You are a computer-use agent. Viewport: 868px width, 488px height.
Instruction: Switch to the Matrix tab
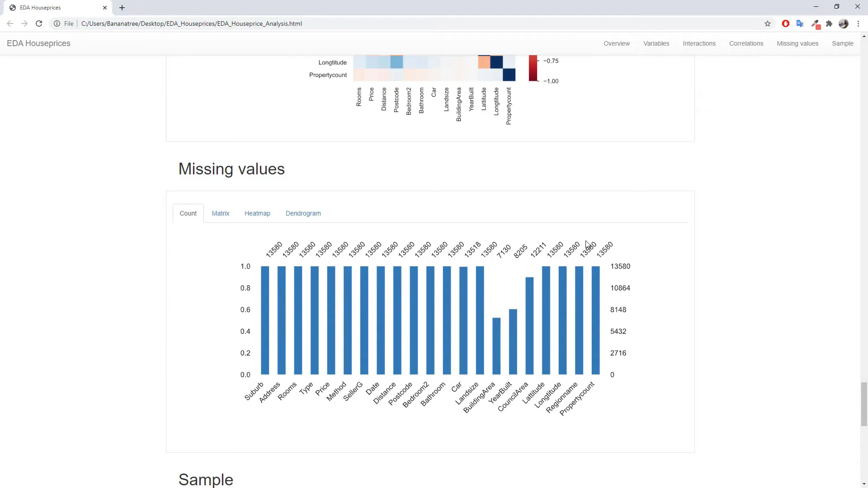point(220,213)
